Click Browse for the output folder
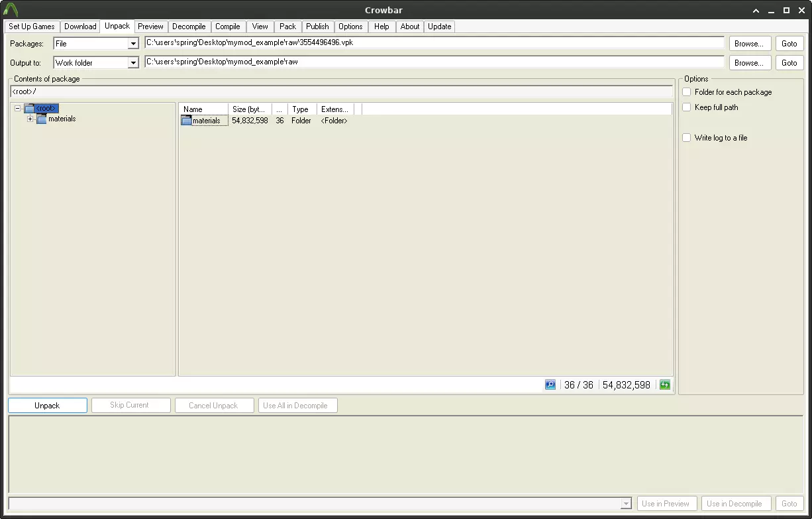The width and height of the screenshot is (812, 519). click(750, 63)
